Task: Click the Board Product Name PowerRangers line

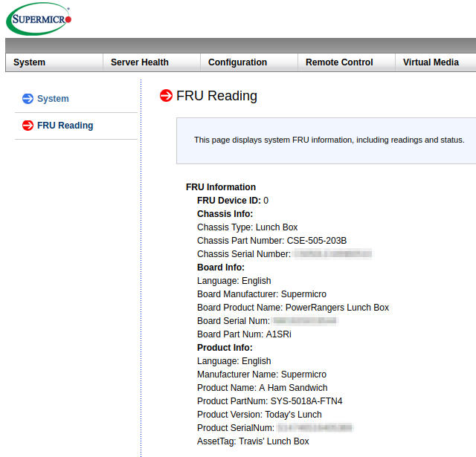Action: tap(293, 308)
